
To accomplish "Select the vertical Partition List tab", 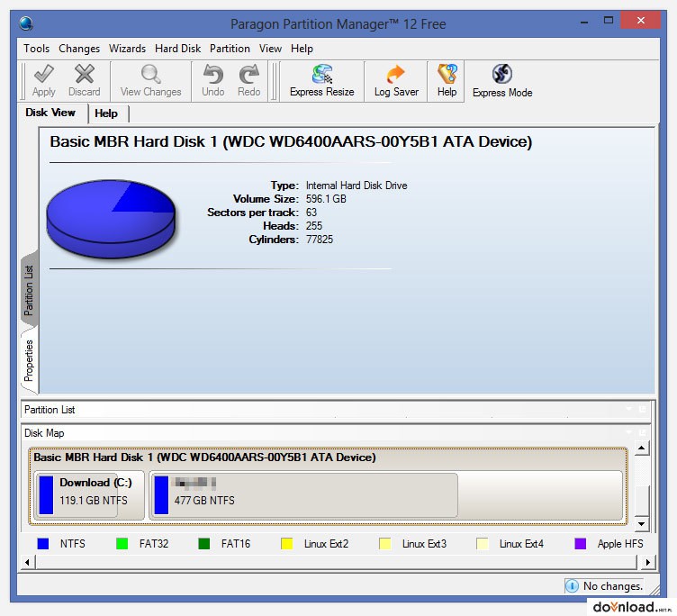I will click(29, 290).
